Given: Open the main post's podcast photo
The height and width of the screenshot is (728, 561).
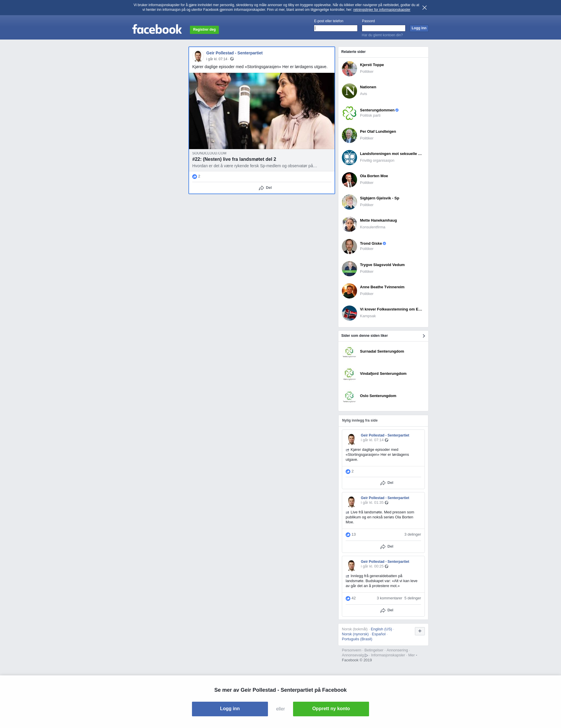Looking at the screenshot, I should pyautogui.click(x=262, y=111).
